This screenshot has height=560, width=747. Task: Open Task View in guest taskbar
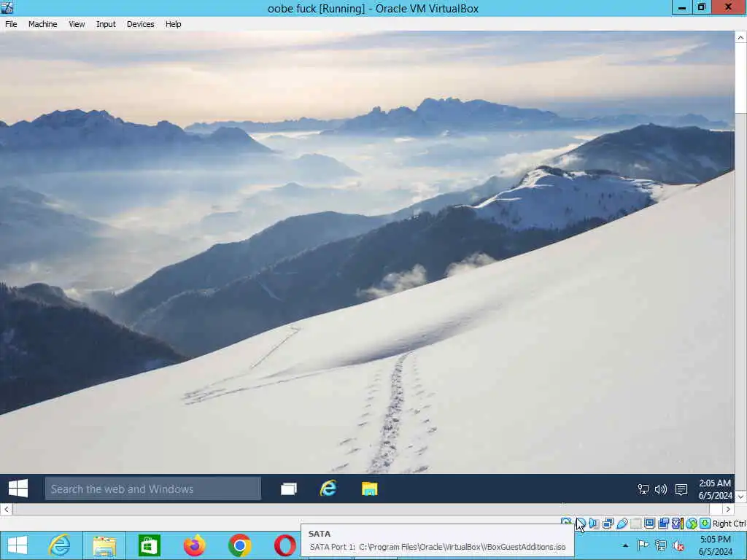[x=289, y=489]
